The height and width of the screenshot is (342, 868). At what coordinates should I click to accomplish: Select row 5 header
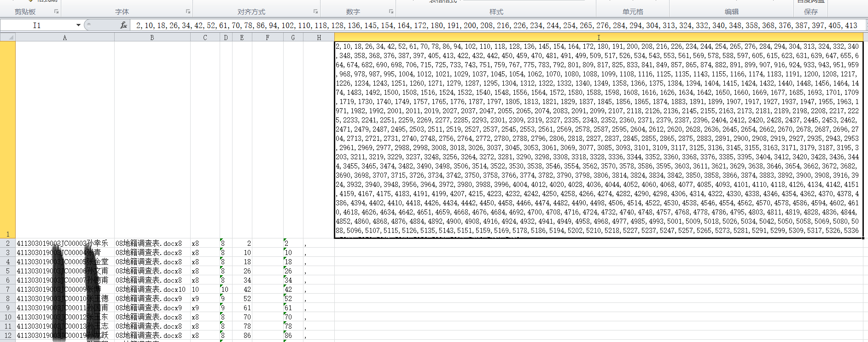8,271
